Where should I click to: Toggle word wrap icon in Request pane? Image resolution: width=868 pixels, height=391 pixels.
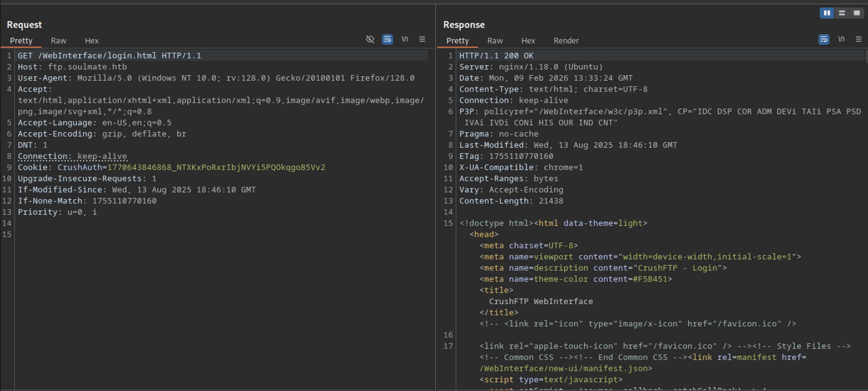coord(387,39)
